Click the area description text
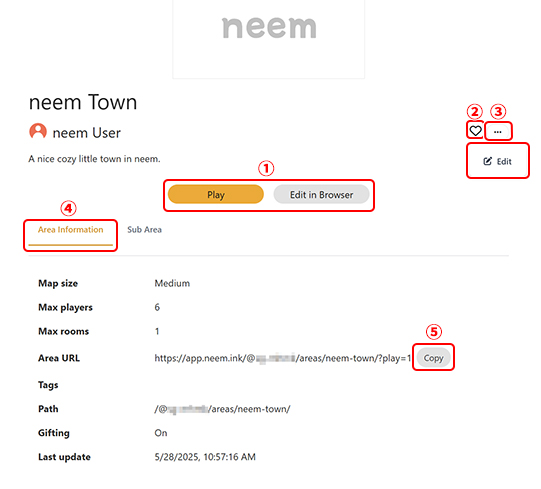 click(94, 159)
